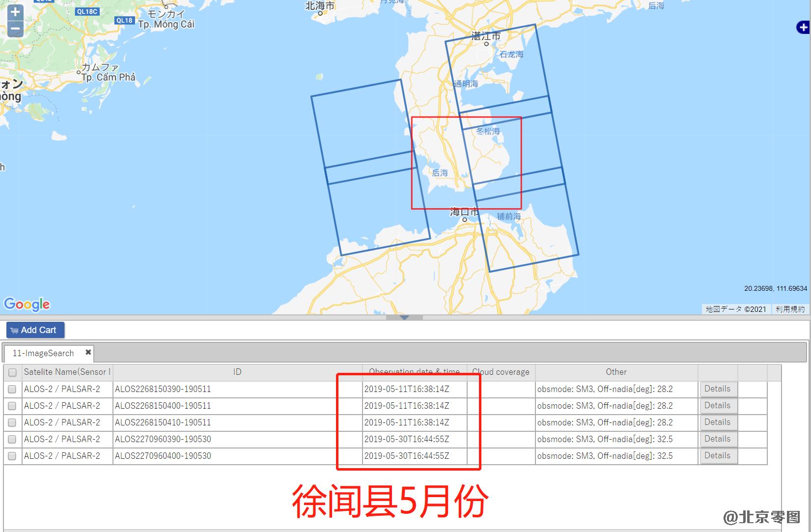This screenshot has width=811, height=532.
Task: Click the Add Cart button
Action: click(x=35, y=330)
